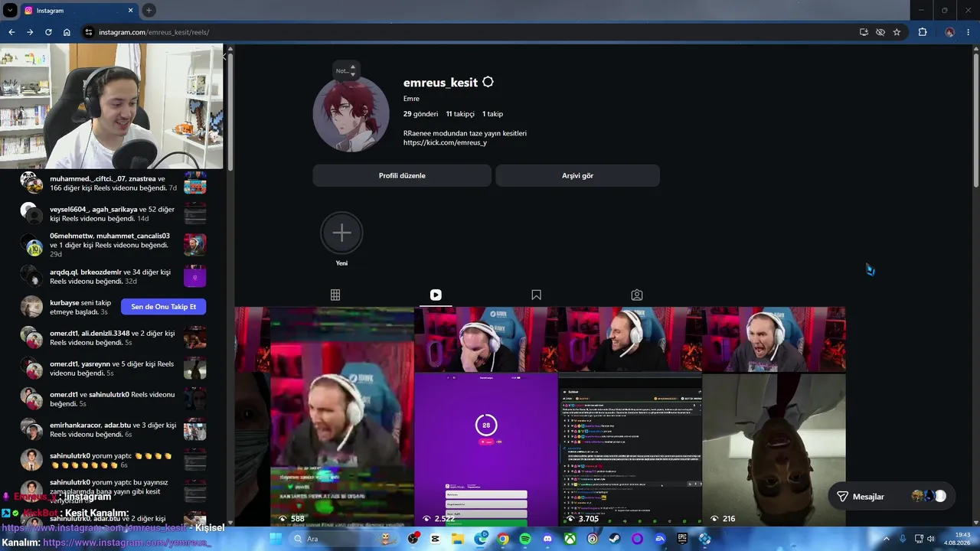This screenshot has height=551, width=980.
Task: Close the Instagram browser tab
Action: coord(131,11)
